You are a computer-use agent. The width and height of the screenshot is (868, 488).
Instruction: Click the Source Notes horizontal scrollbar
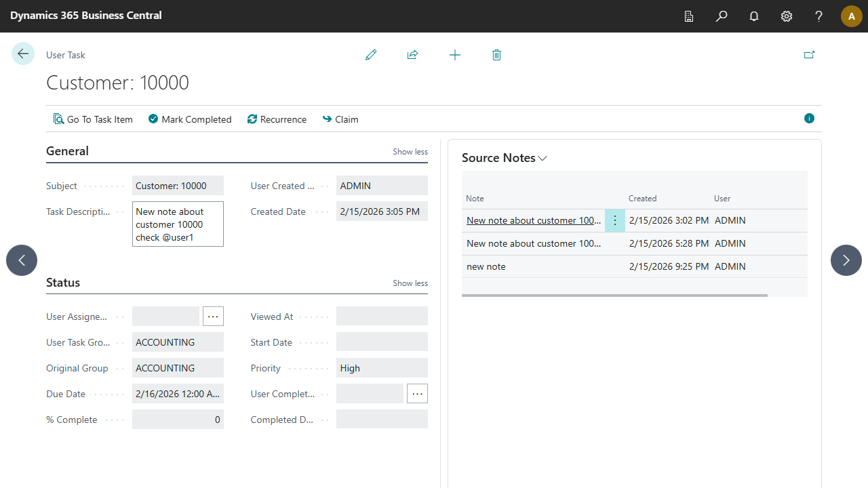click(x=614, y=296)
